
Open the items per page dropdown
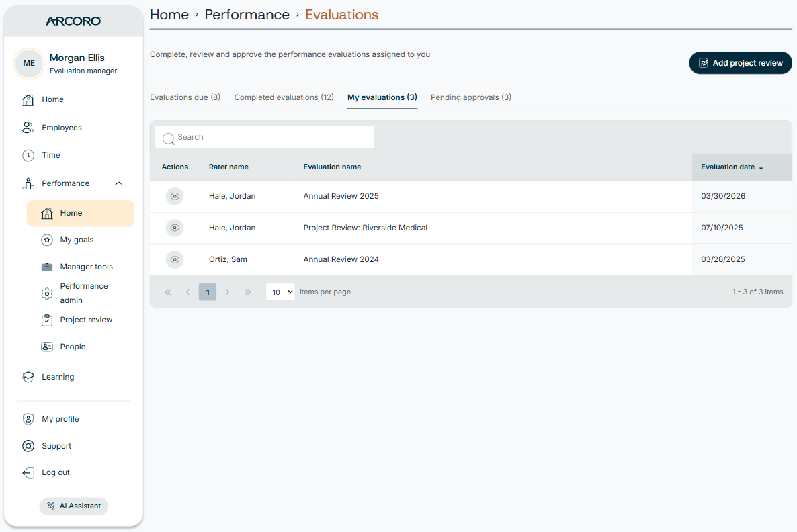(x=280, y=292)
